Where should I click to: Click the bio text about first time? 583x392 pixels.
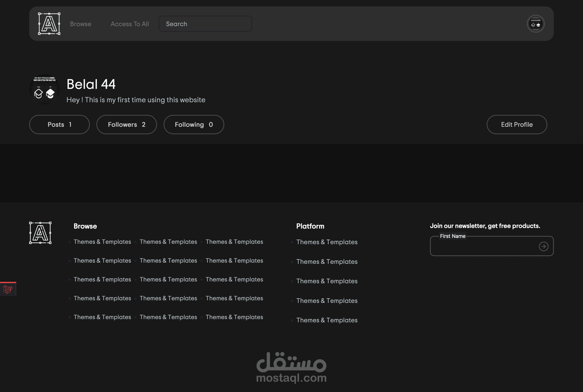136,100
